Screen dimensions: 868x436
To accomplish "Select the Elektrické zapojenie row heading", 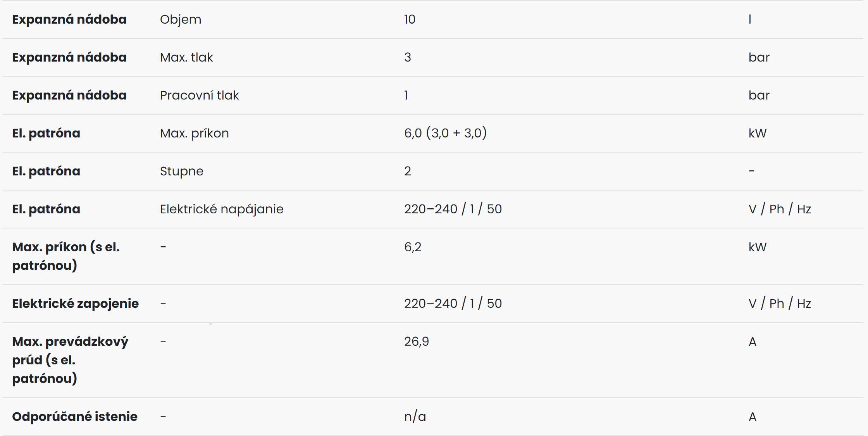I will point(75,304).
